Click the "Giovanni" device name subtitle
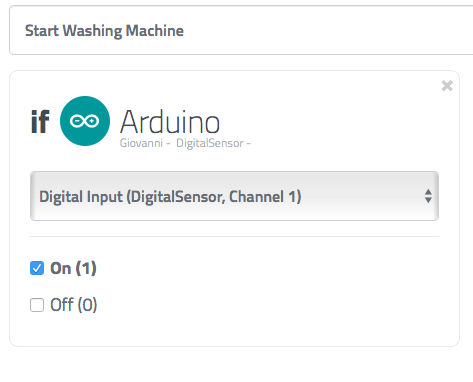The width and height of the screenshot is (473, 382). click(x=141, y=143)
